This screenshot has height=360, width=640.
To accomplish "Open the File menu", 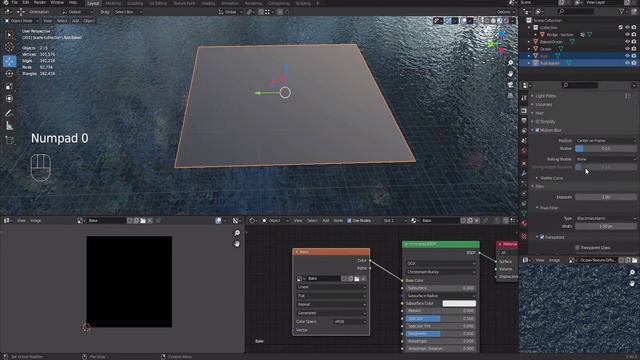I will point(15,2).
